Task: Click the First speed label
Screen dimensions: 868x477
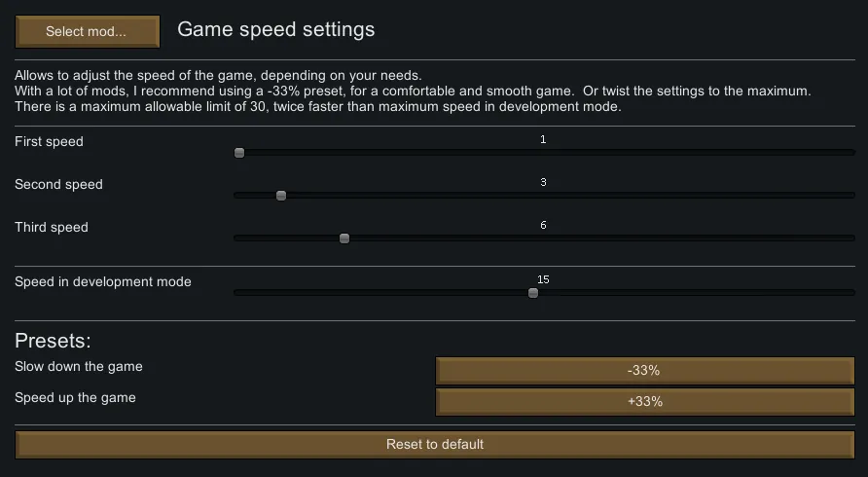Action: (x=50, y=142)
